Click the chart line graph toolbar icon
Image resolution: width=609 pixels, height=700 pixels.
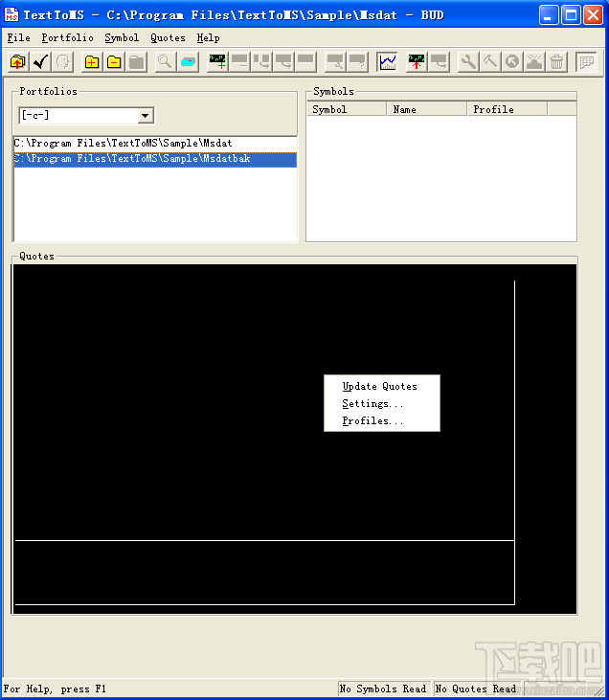click(x=387, y=62)
